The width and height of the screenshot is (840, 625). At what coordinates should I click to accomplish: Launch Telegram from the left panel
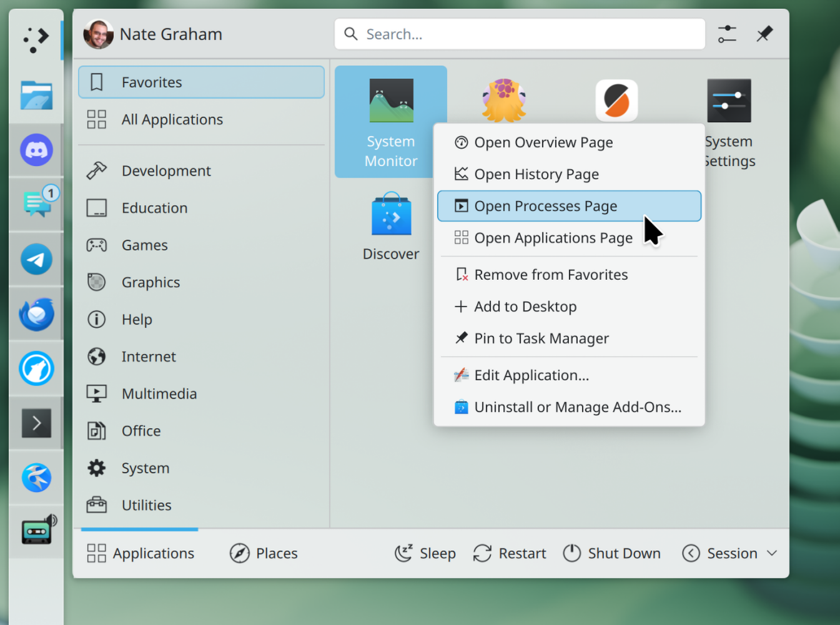pyautogui.click(x=36, y=259)
